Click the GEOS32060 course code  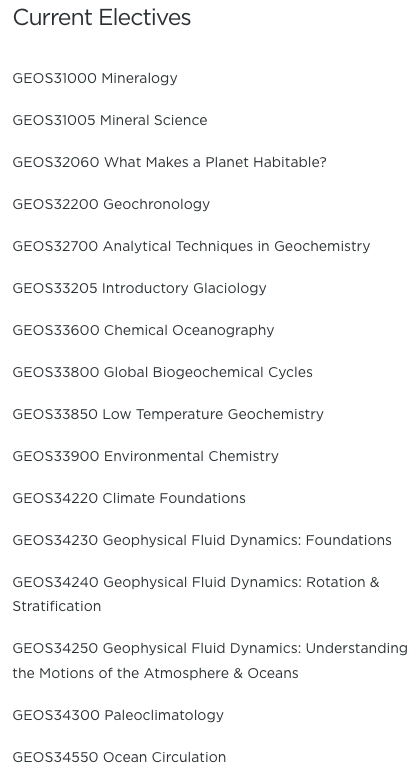[56, 163]
